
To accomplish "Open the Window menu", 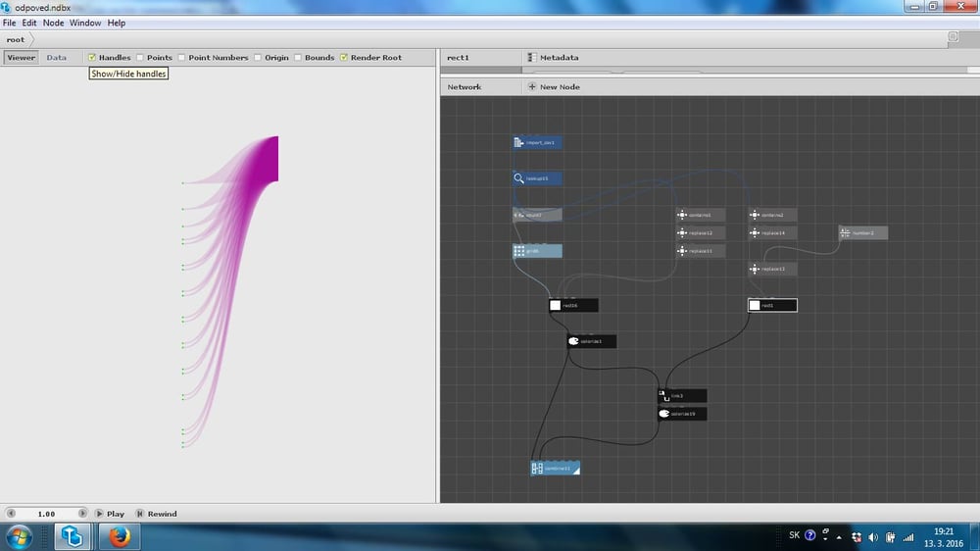I will click(85, 23).
